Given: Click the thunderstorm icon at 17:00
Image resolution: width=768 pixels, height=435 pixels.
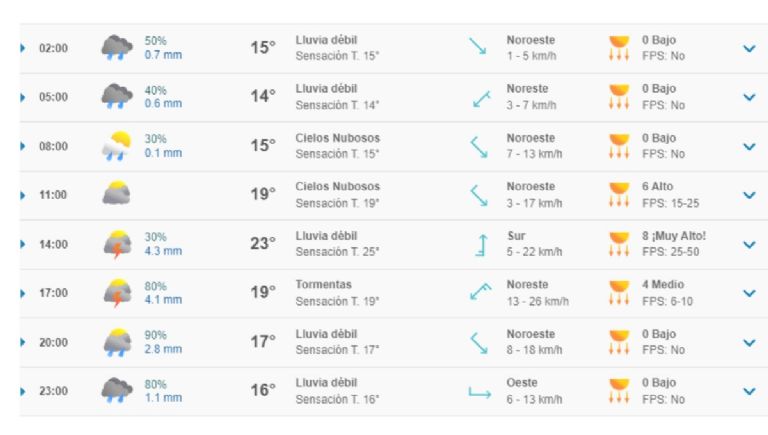Looking at the screenshot, I should [x=116, y=293].
